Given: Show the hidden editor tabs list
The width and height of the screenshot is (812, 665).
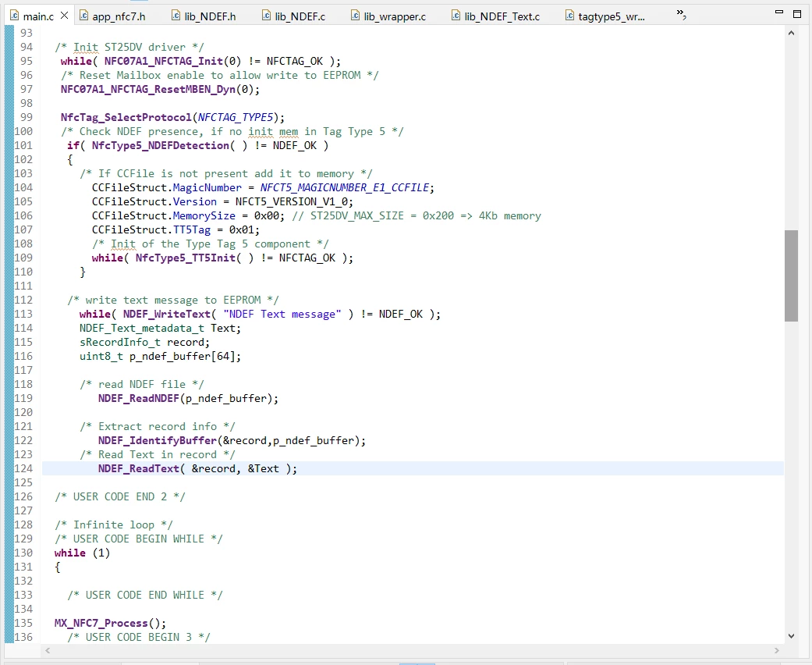Looking at the screenshot, I should 681,14.
